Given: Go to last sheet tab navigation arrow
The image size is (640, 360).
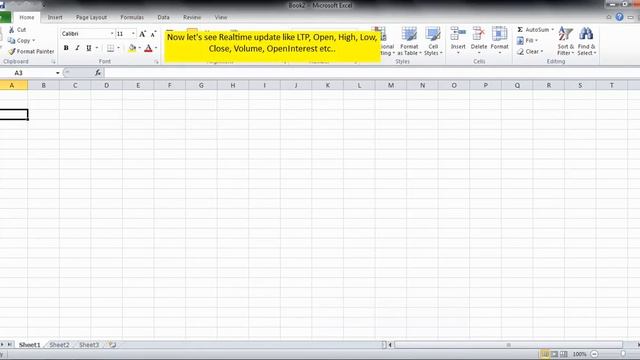Looking at the screenshot, I should tap(9, 345).
